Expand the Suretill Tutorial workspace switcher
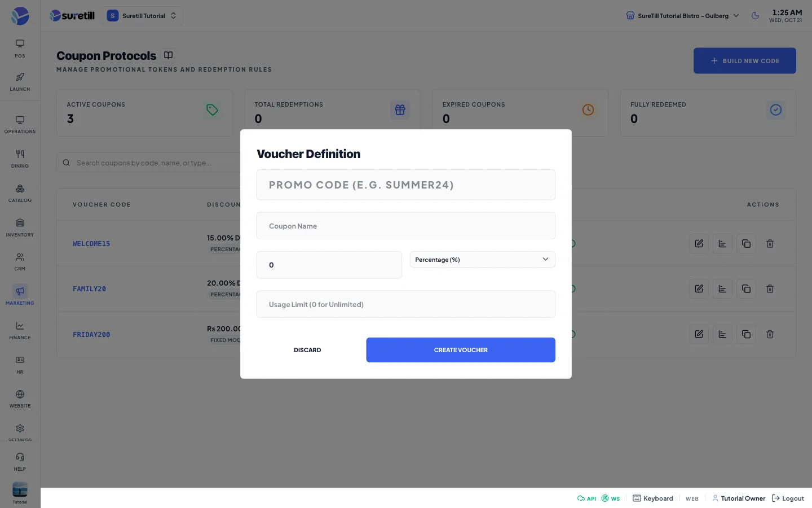Viewport: 812px width, 508px height. [142, 16]
